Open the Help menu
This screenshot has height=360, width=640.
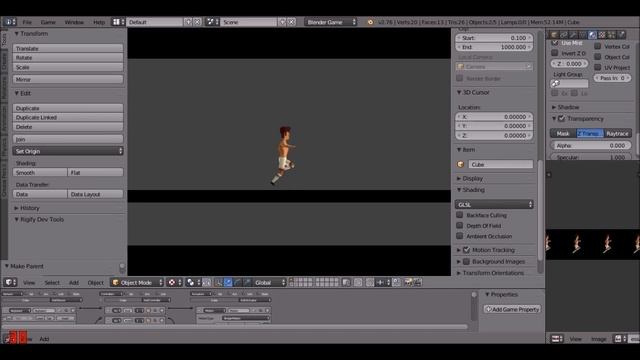99,22
